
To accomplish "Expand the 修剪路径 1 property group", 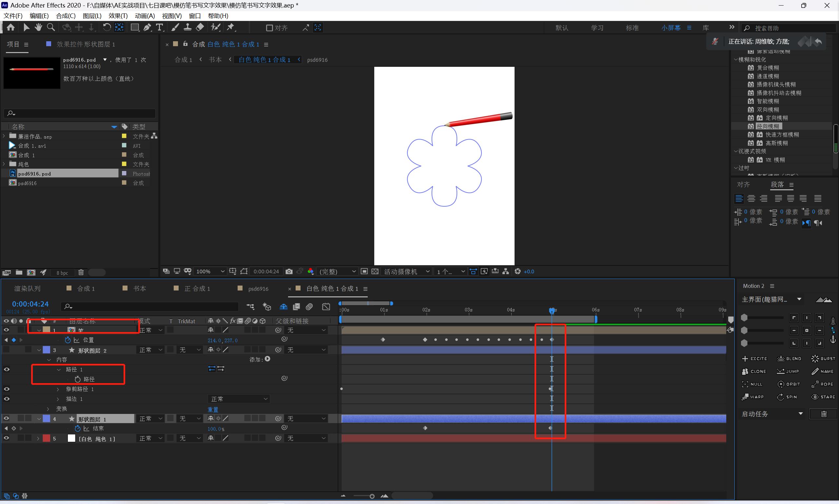I will tap(58, 389).
